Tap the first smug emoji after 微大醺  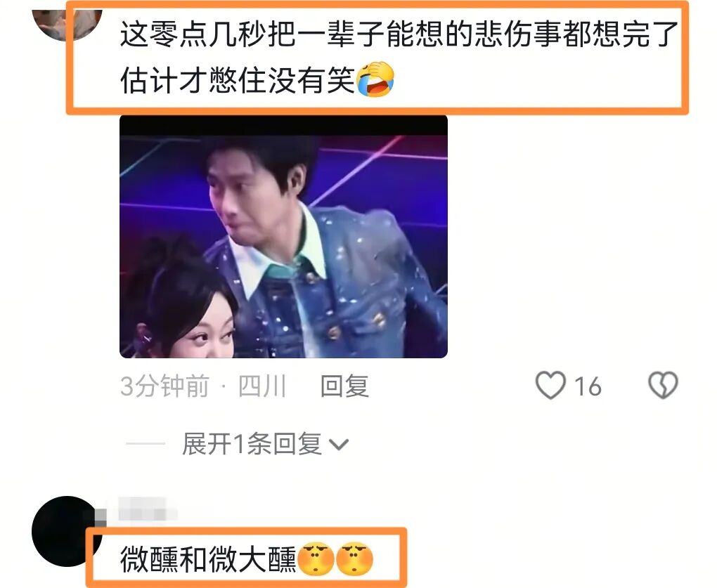pos(316,559)
